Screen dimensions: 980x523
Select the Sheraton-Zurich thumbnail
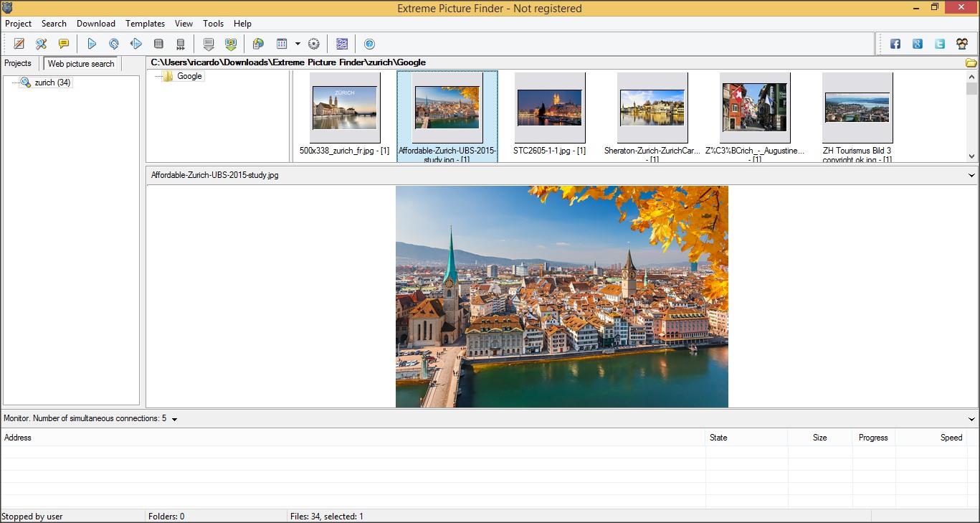(652, 108)
